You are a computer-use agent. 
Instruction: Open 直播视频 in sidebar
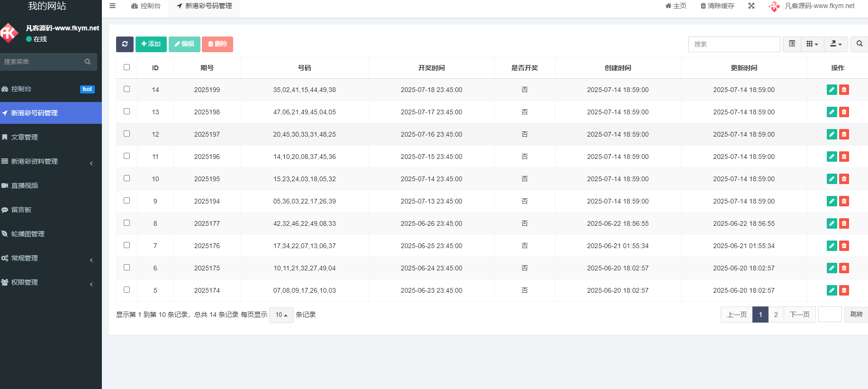point(51,185)
